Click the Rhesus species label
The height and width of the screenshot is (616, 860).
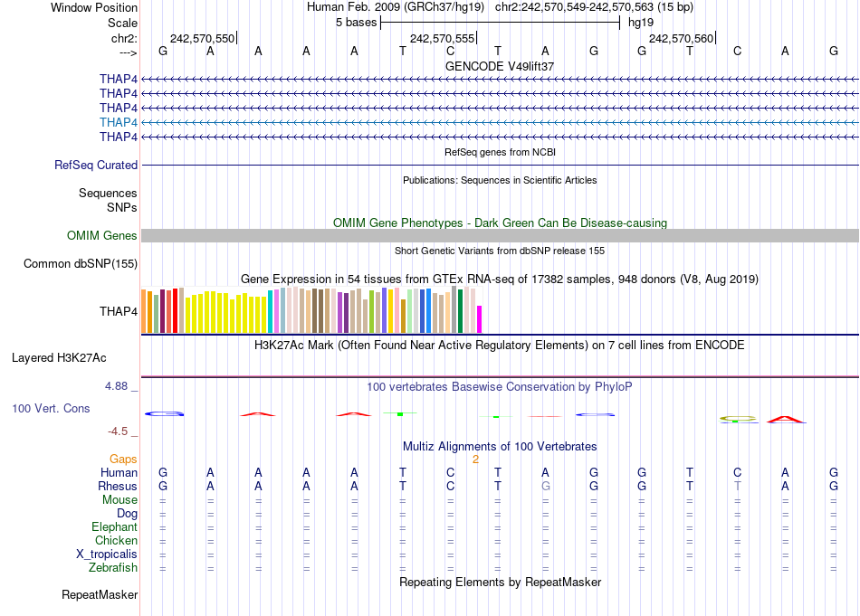(118, 487)
